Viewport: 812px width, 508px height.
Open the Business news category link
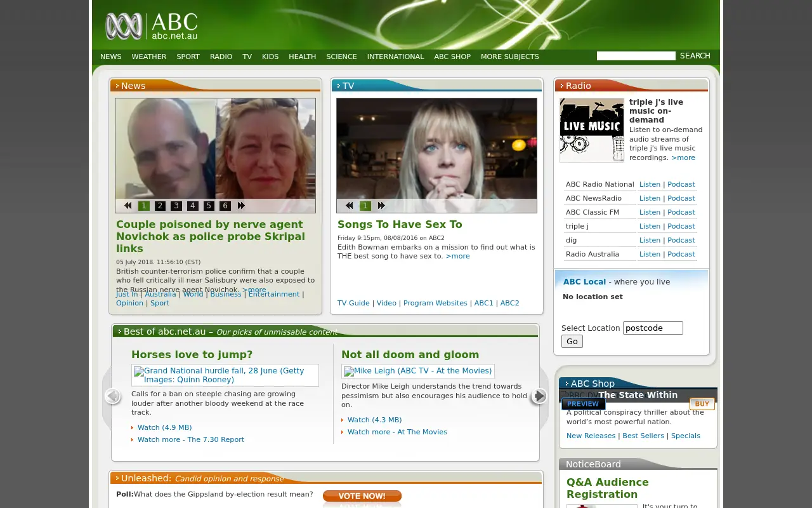point(226,294)
